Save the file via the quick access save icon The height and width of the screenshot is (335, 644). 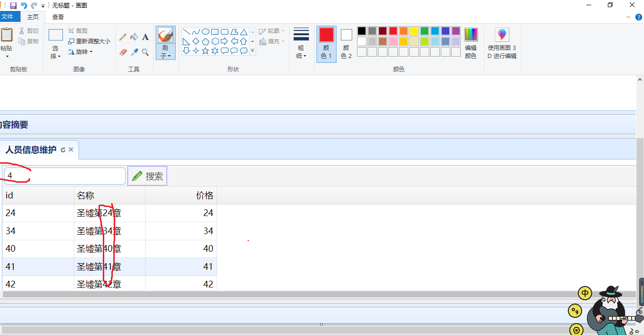tap(13, 5)
